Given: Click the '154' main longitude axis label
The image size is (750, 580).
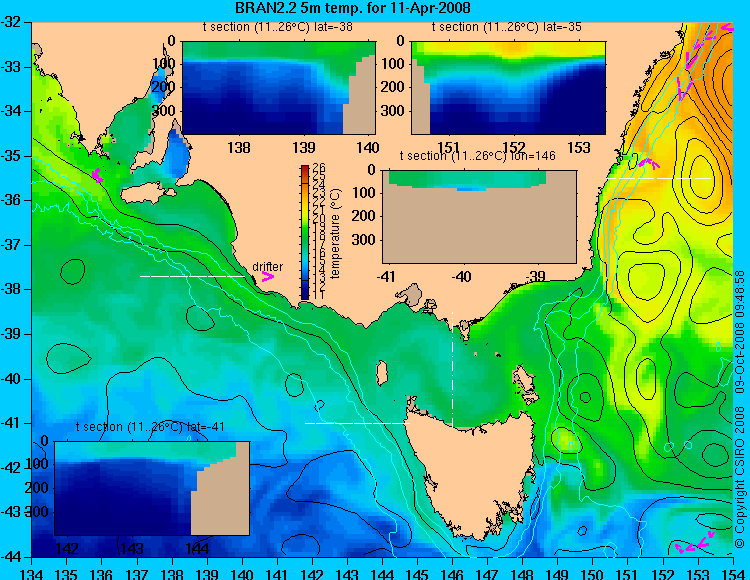Looking at the screenshot, I should [733, 573].
